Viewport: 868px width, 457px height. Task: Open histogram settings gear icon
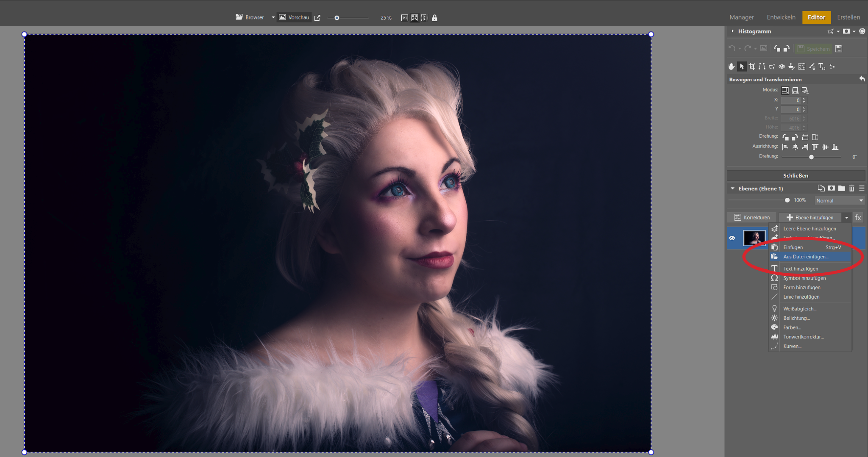tap(862, 31)
